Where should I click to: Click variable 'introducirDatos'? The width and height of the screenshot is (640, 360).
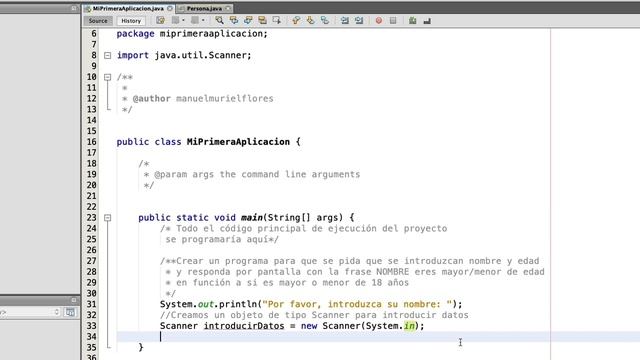point(244,326)
